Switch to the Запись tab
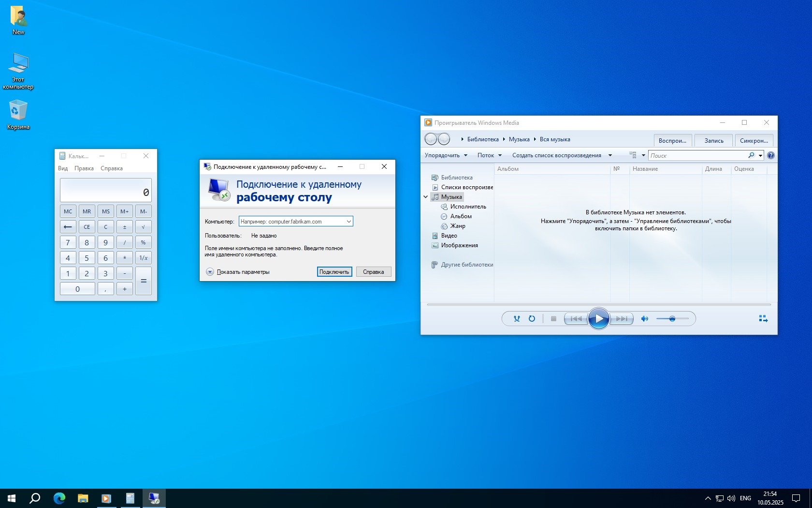The height and width of the screenshot is (508, 812). click(x=713, y=141)
